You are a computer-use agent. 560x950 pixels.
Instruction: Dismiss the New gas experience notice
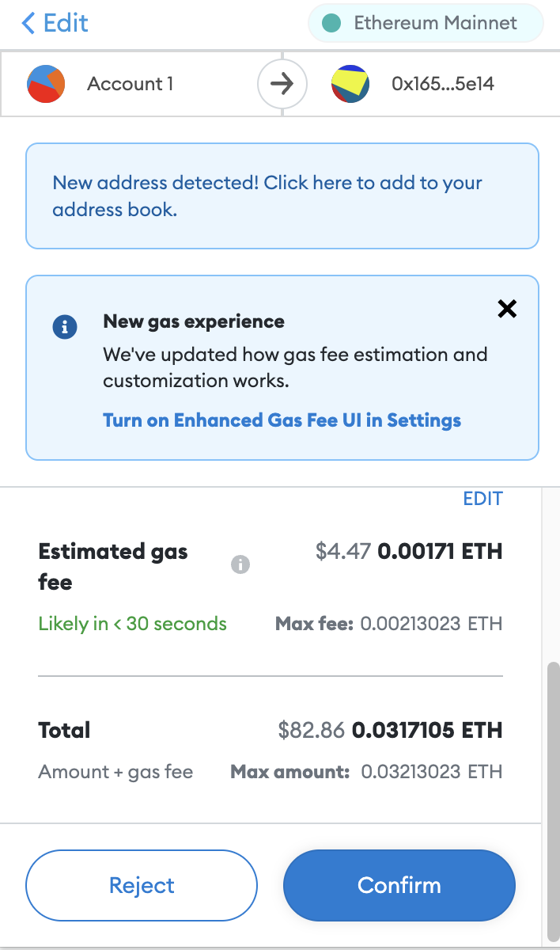507,309
